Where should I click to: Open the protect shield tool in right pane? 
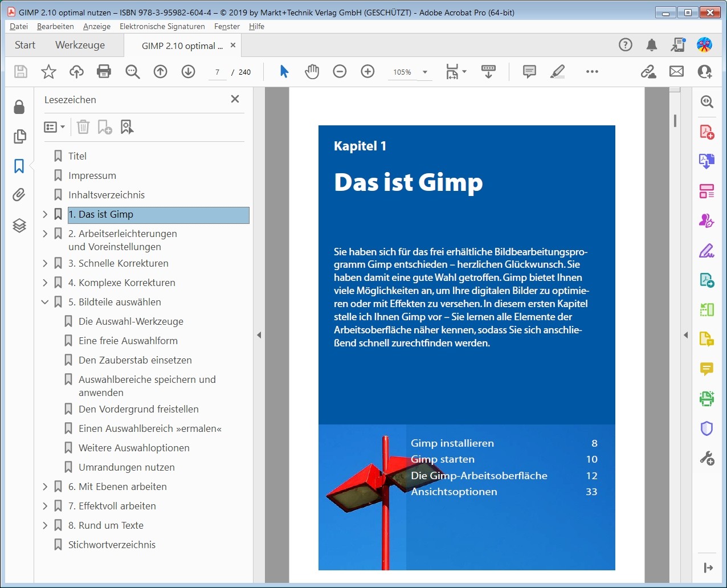coord(707,428)
